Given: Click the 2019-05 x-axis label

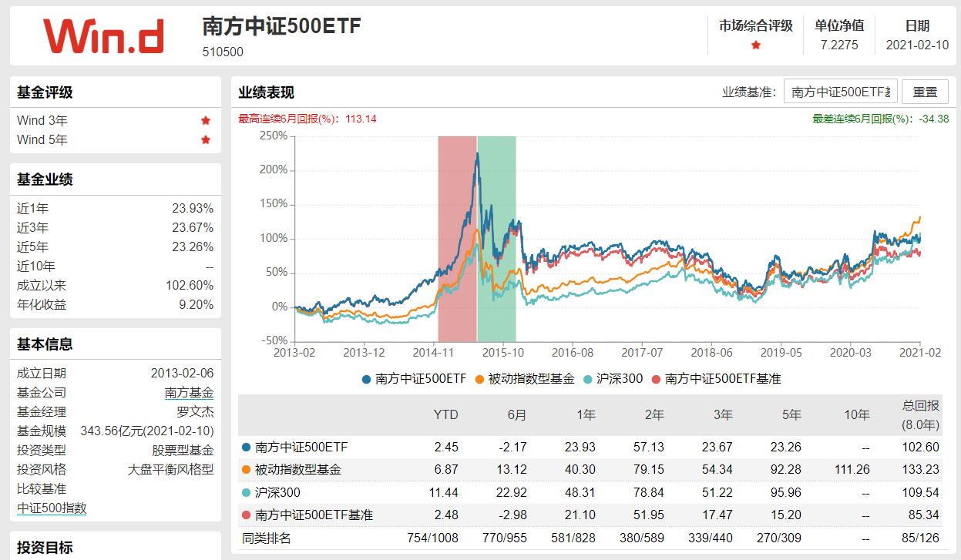Looking at the screenshot, I should (781, 353).
